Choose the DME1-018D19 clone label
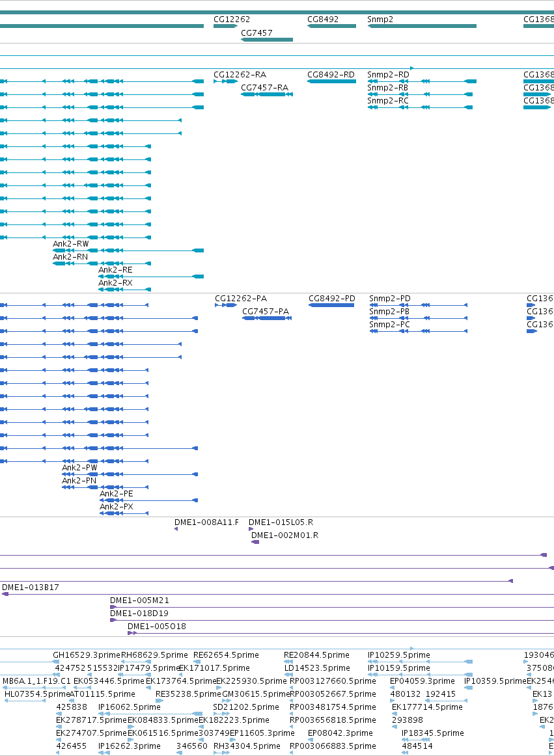 [x=139, y=614]
